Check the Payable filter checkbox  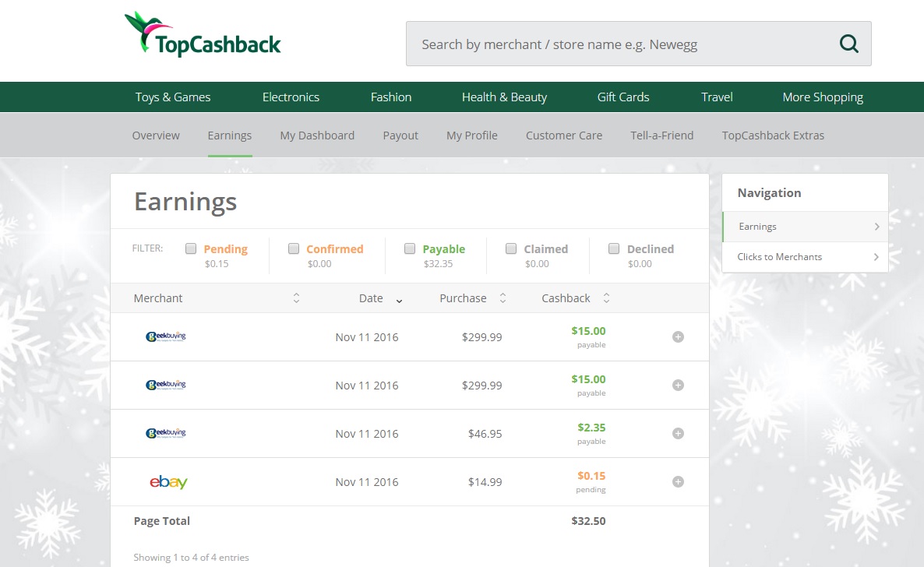410,249
